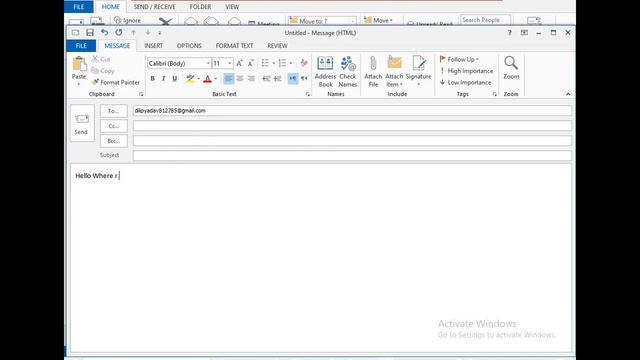Apply the red font color
Image resolution: width=640 pixels, height=360 pixels.
point(207,78)
